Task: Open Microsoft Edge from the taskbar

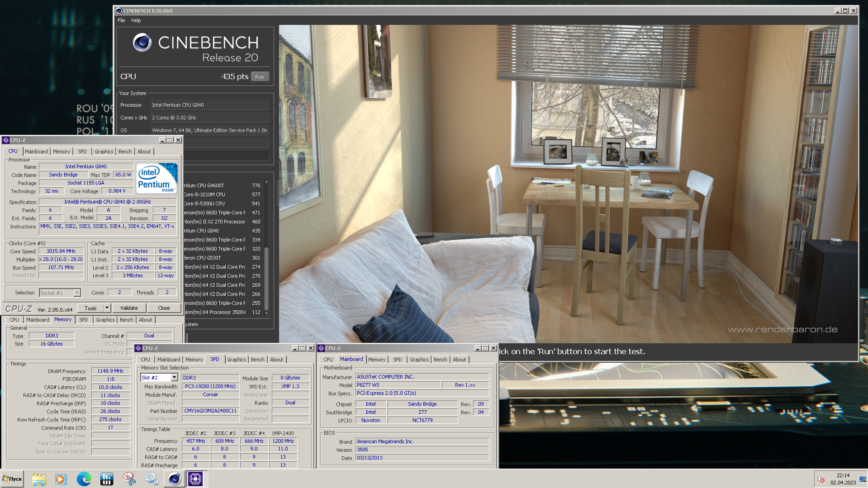Action: coord(84,479)
